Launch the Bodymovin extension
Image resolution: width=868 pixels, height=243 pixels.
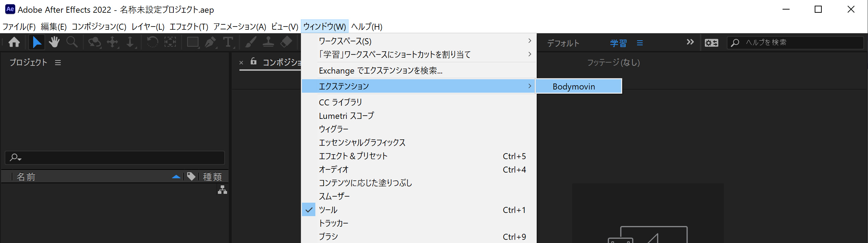tap(579, 86)
